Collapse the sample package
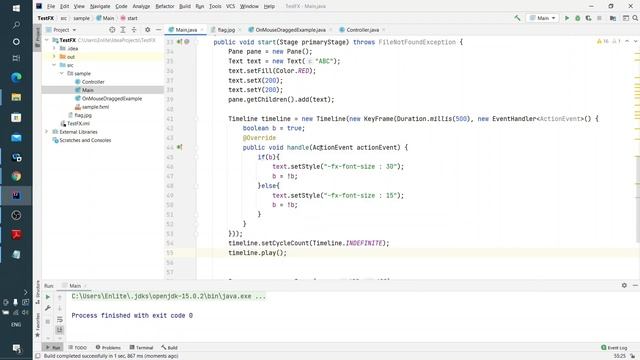This screenshot has height=360, width=640. 62,73
